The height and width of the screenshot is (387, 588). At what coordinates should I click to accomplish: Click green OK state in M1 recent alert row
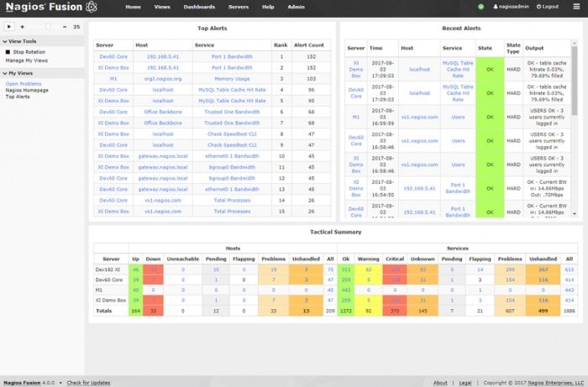[x=490, y=117]
